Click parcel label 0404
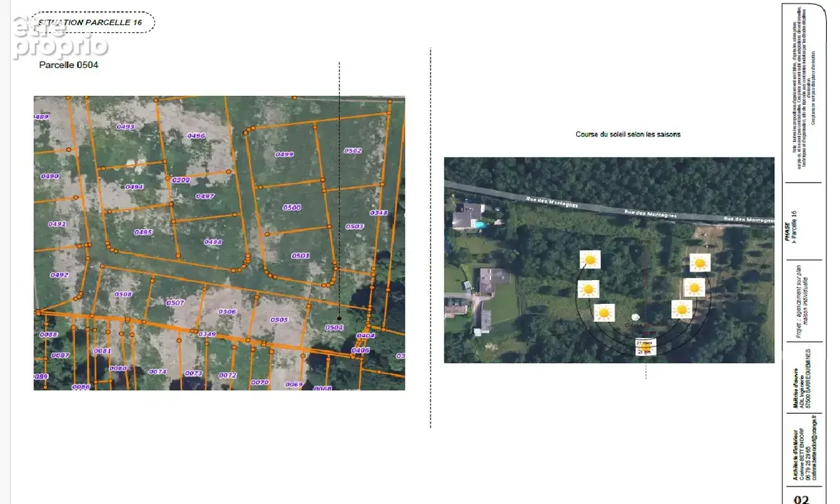 pos(366,335)
